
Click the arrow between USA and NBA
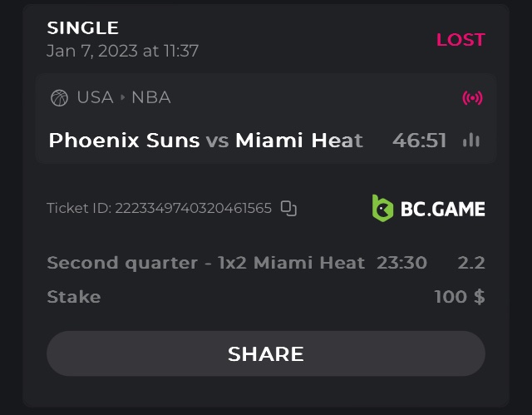tap(122, 98)
